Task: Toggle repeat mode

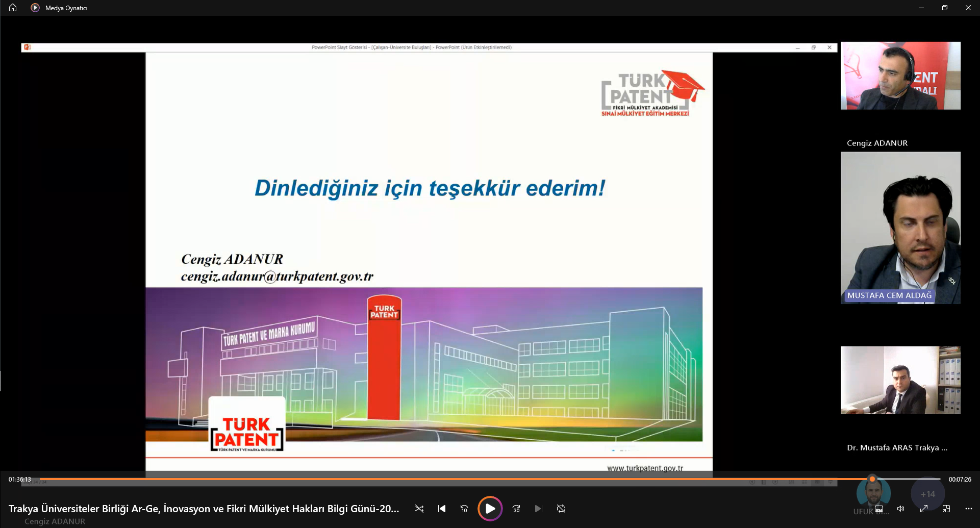Action: click(561, 509)
